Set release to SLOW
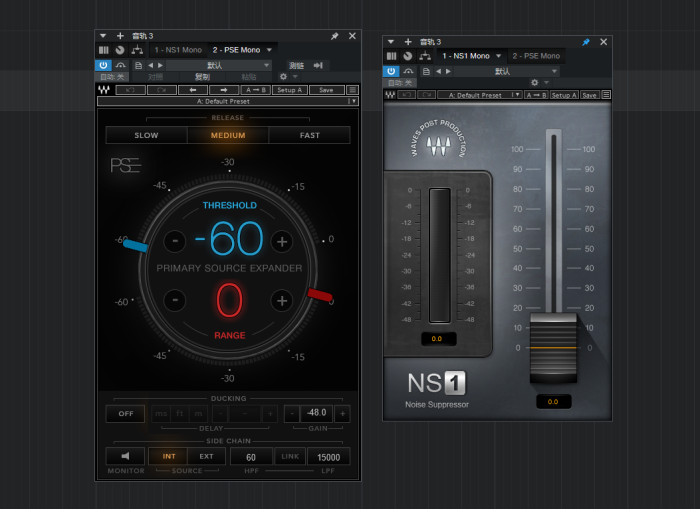This screenshot has width=700, height=509. click(x=146, y=135)
